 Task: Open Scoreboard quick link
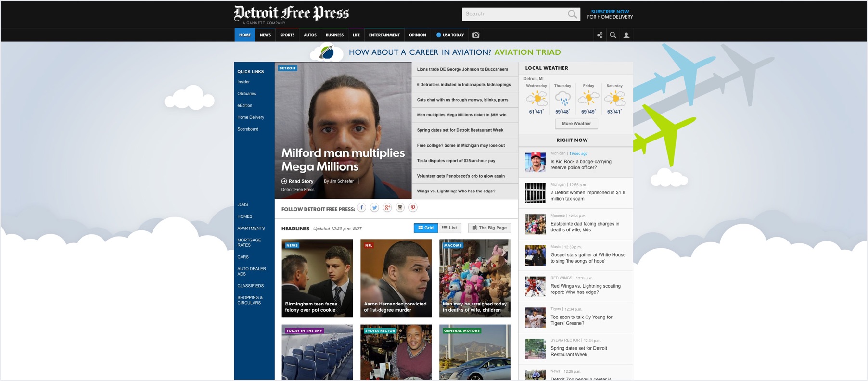pos(248,129)
